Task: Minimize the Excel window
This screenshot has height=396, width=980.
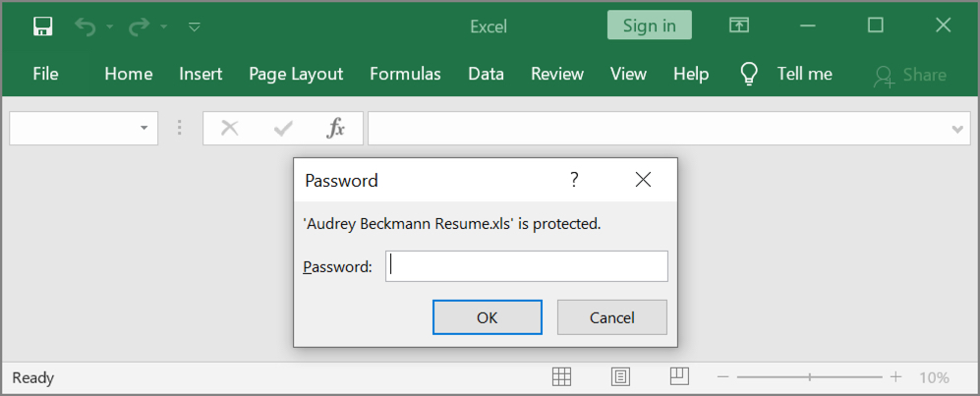Action: pos(808,26)
